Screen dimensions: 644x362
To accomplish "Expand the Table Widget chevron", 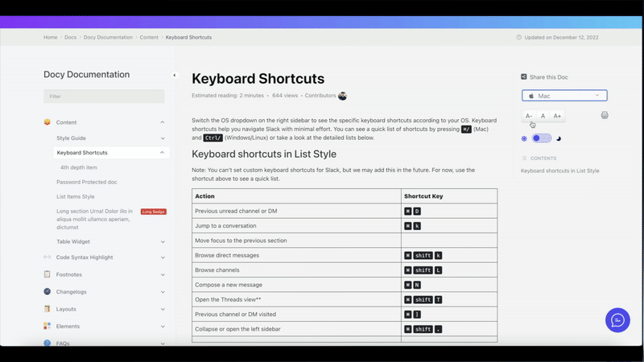I will point(163,242).
